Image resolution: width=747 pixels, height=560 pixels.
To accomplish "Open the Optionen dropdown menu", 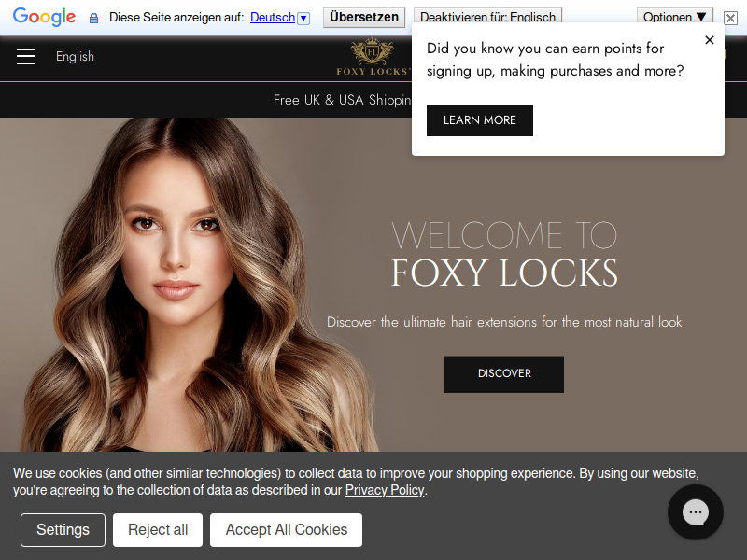I will tap(674, 17).
